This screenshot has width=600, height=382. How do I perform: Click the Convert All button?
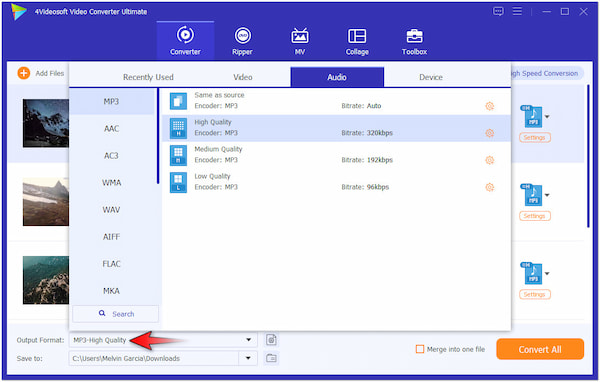[x=540, y=349]
